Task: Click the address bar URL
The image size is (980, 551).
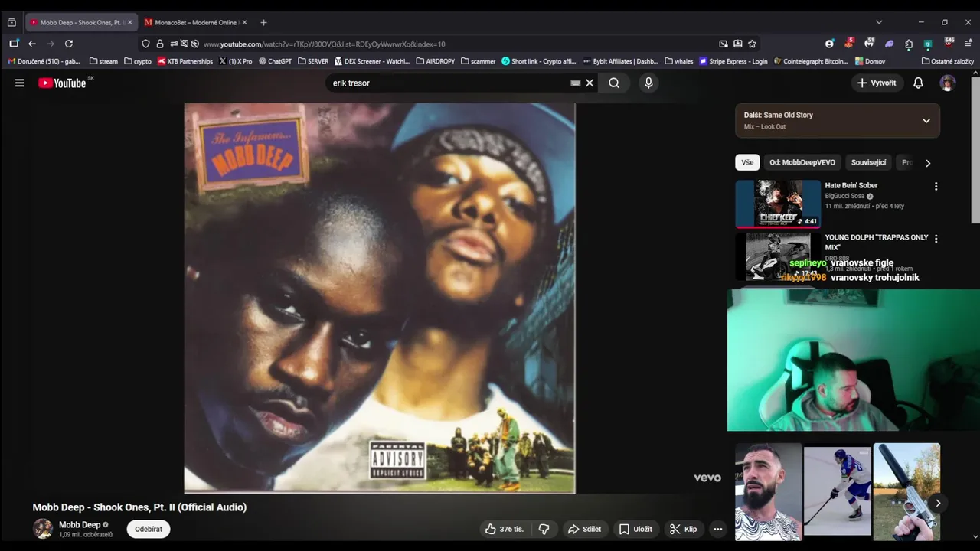Action: pyautogui.click(x=324, y=44)
